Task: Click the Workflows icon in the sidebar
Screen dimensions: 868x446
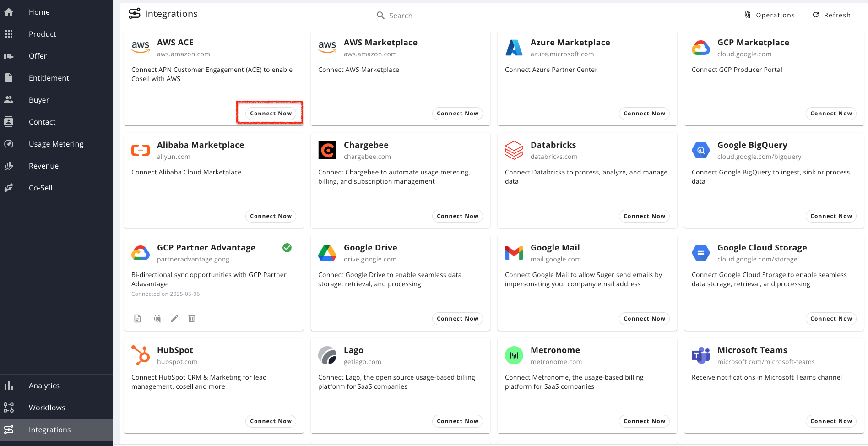Action: [x=9, y=408]
